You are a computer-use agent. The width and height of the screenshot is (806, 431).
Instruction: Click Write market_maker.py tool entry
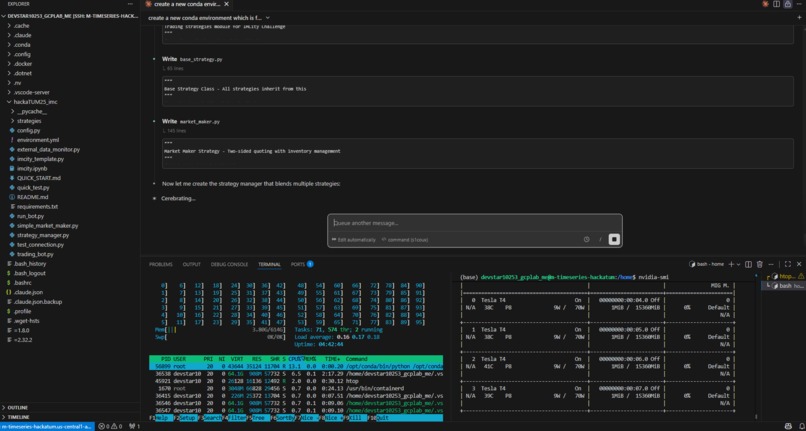pyautogui.click(x=191, y=121)
